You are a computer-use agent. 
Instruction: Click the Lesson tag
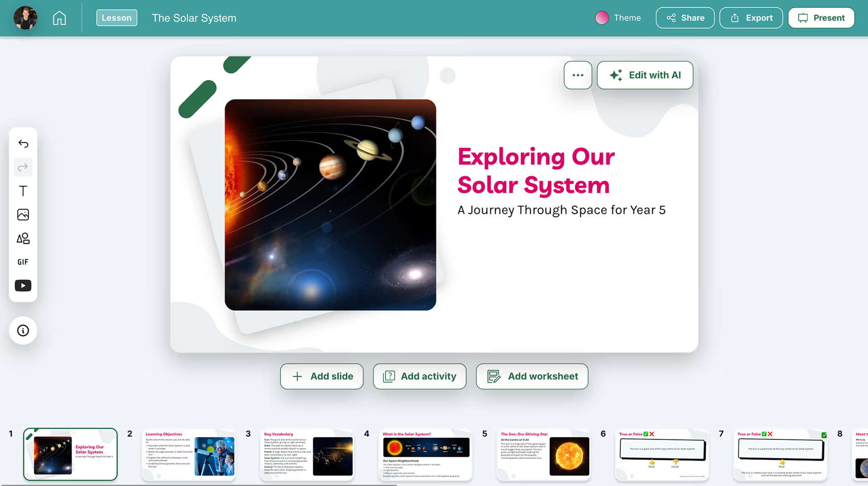pos(117,18)
